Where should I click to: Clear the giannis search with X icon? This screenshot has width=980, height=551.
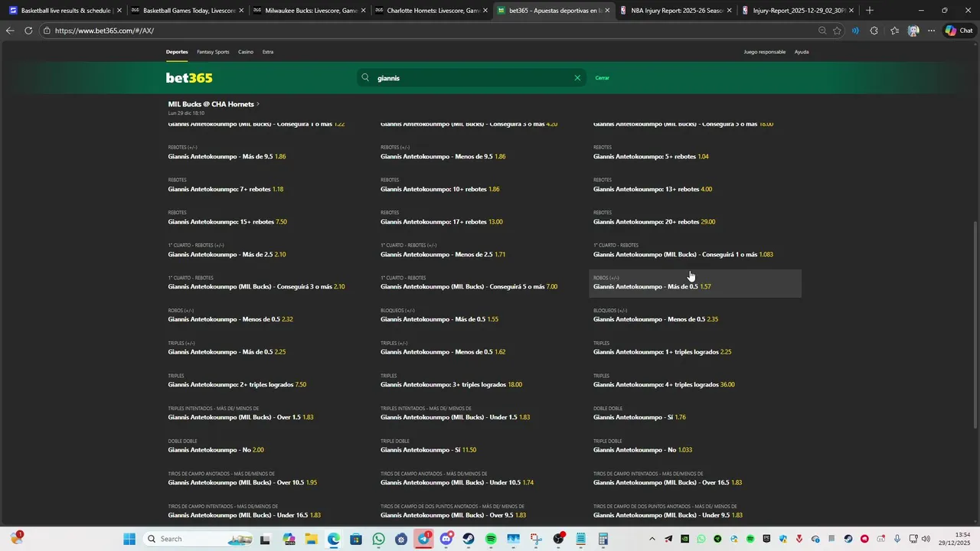tap(577, 78)
